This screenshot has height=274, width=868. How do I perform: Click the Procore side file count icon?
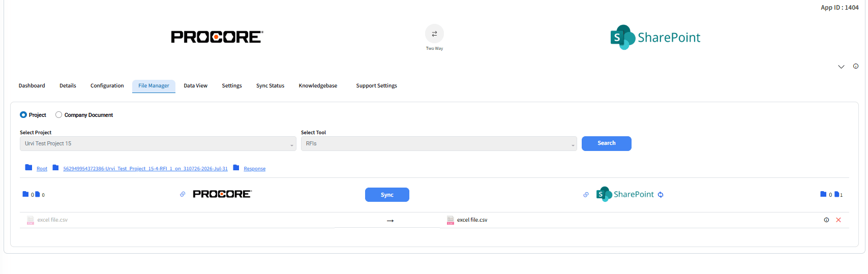tap(38, 194)
